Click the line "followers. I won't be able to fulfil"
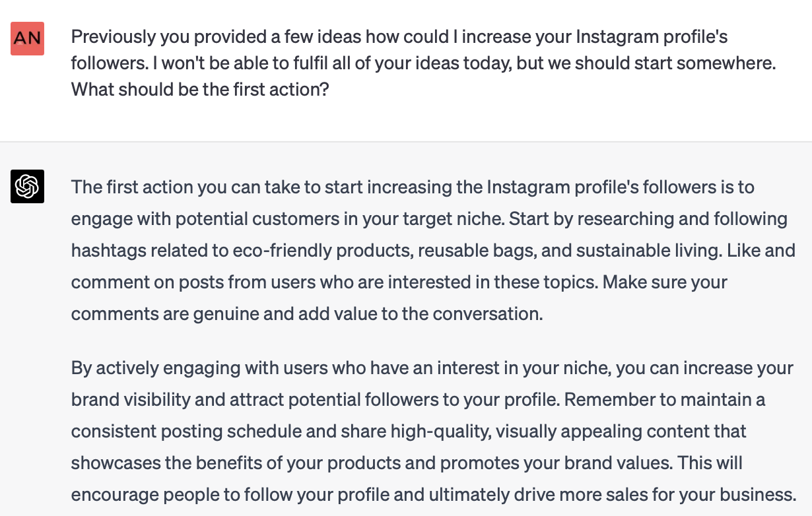This screenshot has height=516, width=812. (423, 63)
